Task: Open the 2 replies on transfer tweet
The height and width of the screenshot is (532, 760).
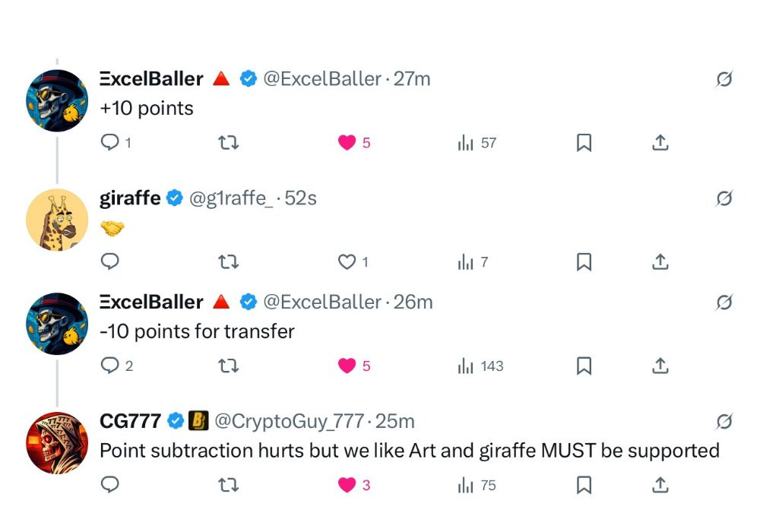Action: click(116, 366)
